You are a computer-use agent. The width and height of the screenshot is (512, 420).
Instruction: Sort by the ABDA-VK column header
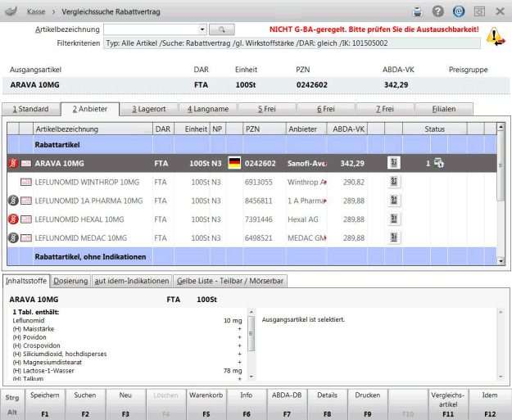[x=347, y=129]
